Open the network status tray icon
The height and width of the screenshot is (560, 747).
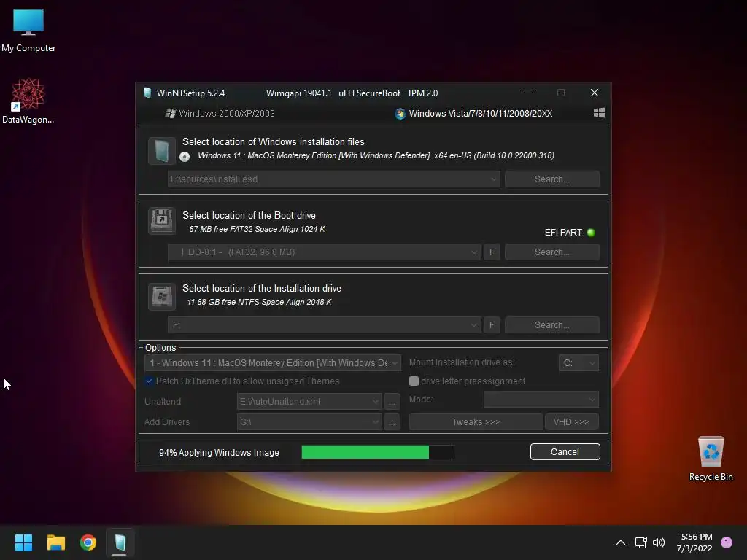point(640,542)
